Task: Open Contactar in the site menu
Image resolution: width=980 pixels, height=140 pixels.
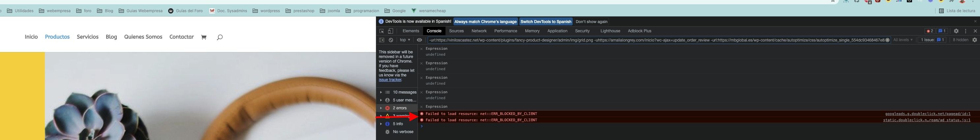Action: pos(181,37)
